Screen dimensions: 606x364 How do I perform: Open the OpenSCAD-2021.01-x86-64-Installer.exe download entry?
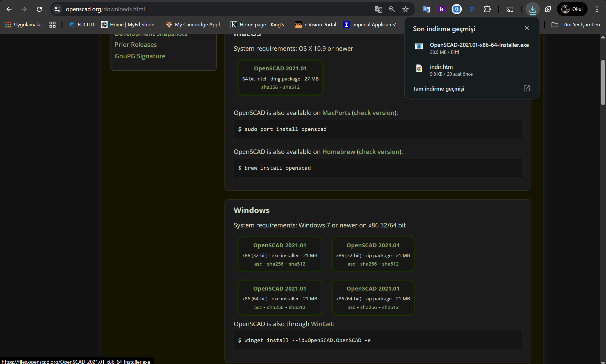(479, 45)
